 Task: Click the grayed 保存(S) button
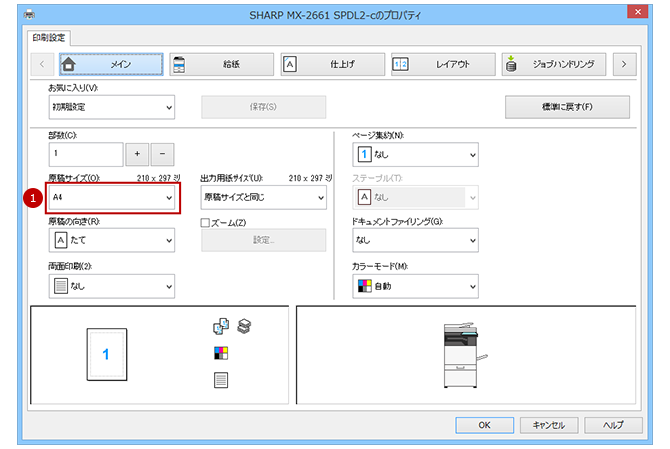(263, 107)
